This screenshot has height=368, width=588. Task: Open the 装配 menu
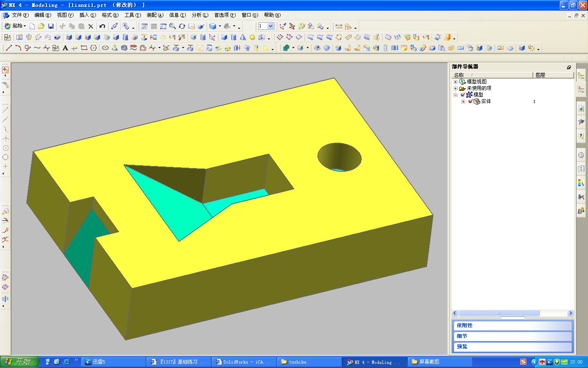tap(155, 15)
